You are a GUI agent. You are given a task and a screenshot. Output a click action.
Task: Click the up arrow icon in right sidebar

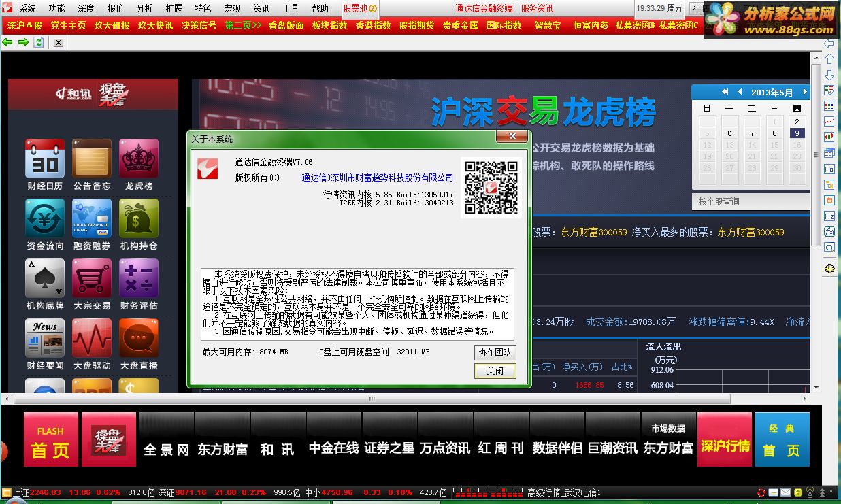click(x=829, y=59)
